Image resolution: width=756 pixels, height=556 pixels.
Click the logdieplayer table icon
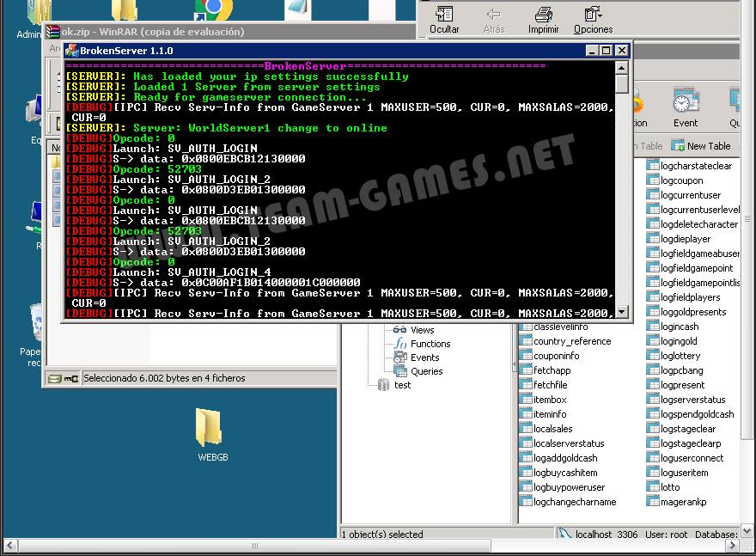(653, 239)
